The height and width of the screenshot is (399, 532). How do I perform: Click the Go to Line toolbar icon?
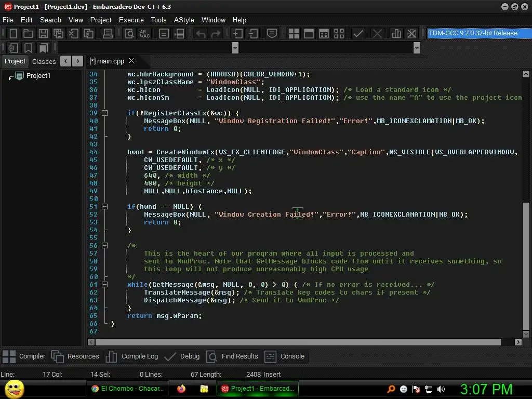(179, 34)
